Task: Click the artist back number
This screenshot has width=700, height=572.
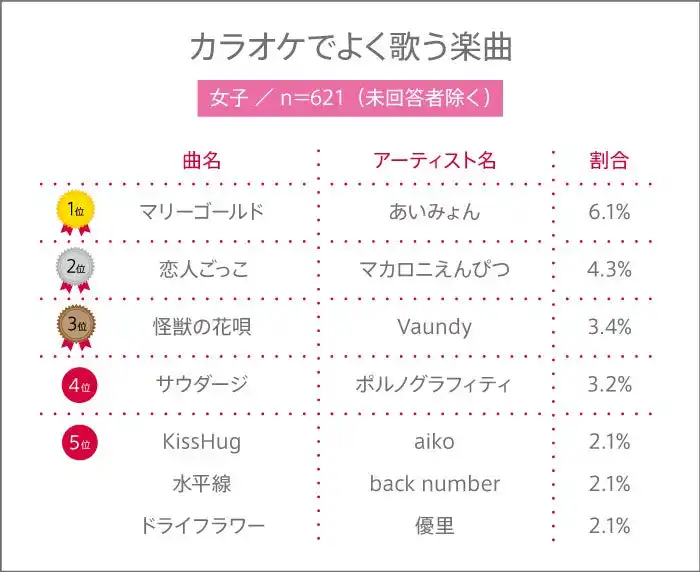Action: pyautogui.click(x=434, y=484)
